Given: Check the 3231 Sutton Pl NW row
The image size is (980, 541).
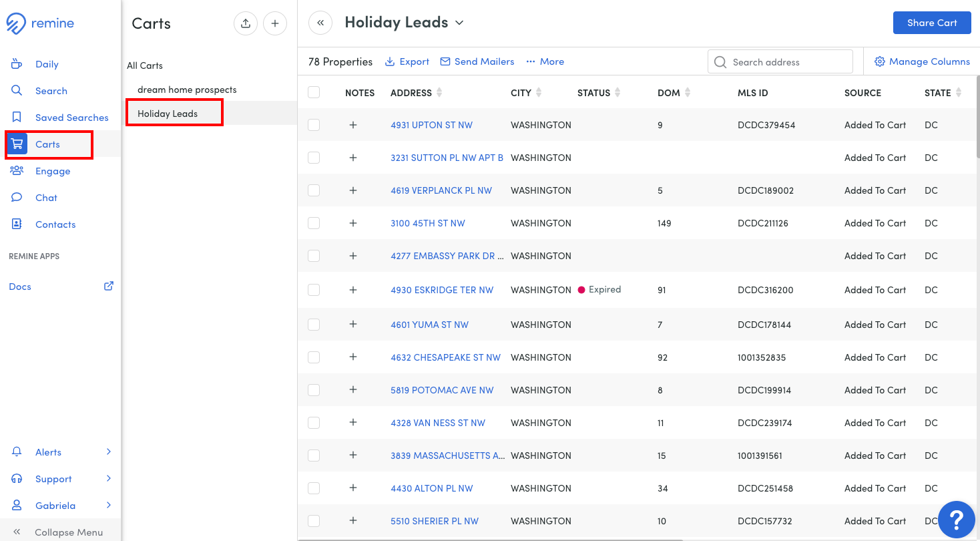Looking at the screenshot, I should pos(314,158).
